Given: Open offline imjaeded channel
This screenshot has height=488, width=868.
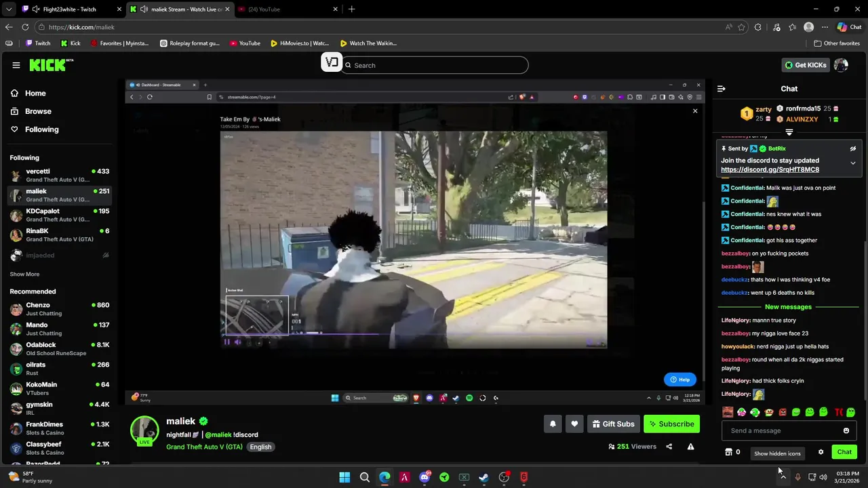Looking at the screenshot, I should (59, 256).
